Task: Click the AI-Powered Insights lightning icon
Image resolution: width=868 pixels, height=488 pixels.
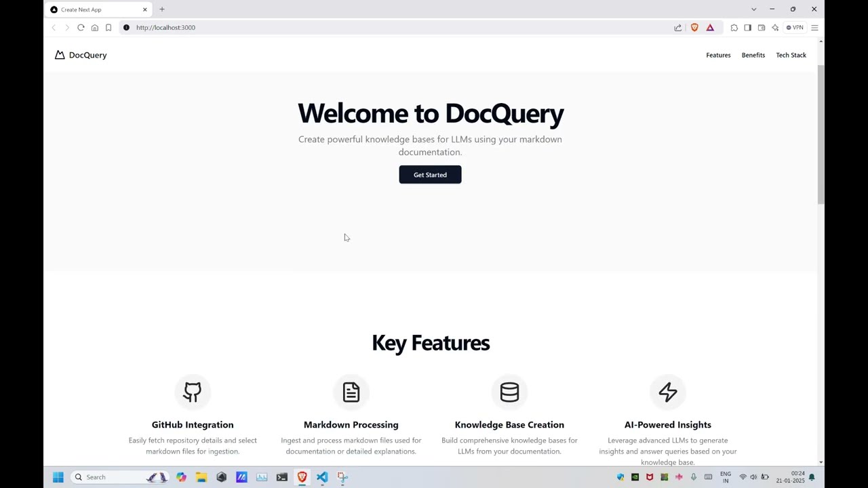Action: 667,392
